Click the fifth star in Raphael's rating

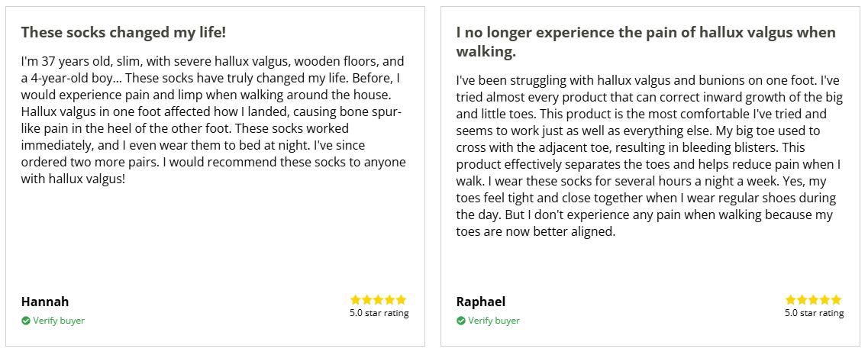pos(837,300)
